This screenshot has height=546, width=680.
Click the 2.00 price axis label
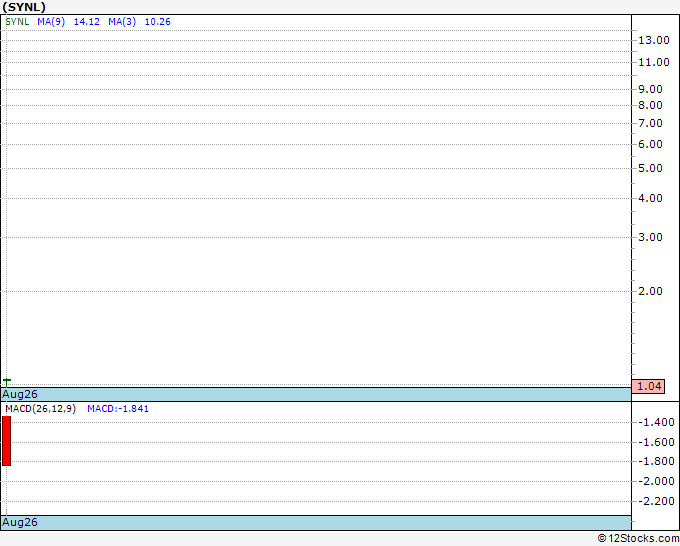[651, 291]
